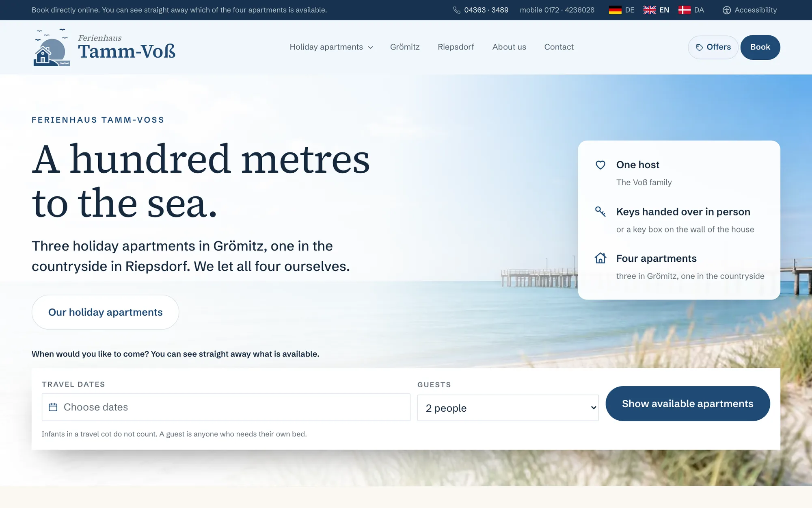Click the Choose dates input field

pyautogui.click(x=226, y=407)
